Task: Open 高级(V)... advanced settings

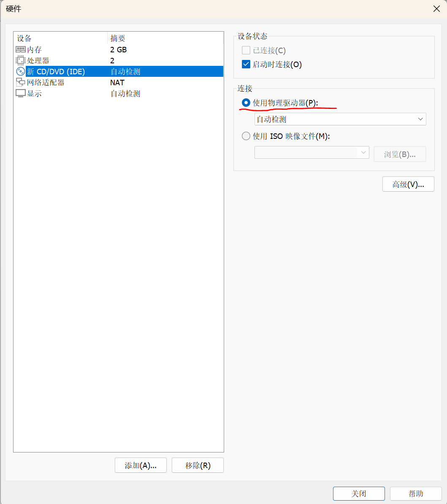Action: (x=408, y=184)
